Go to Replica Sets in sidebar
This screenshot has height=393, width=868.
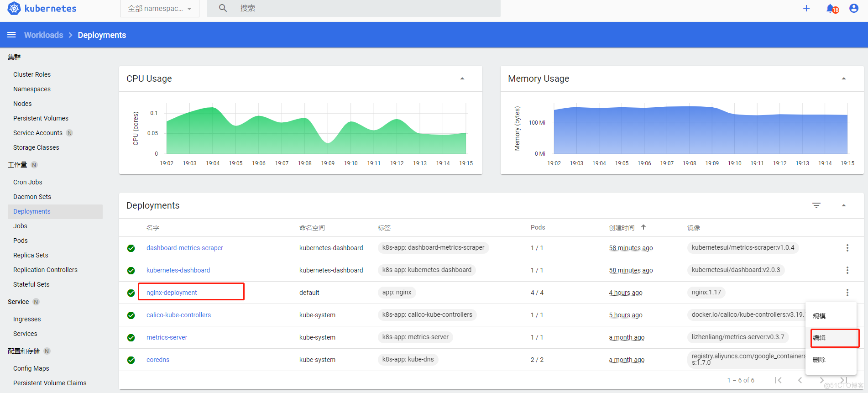click(x=31, y=255)
